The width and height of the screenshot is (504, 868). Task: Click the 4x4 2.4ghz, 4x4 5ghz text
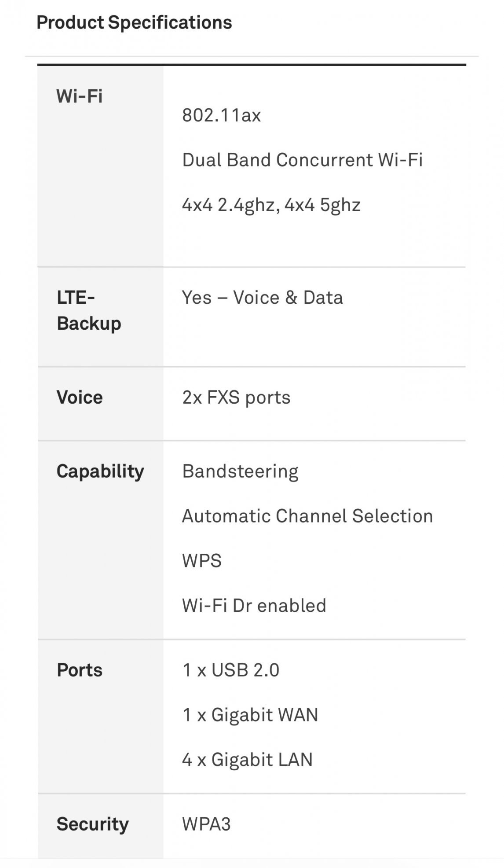pos(271,205)
